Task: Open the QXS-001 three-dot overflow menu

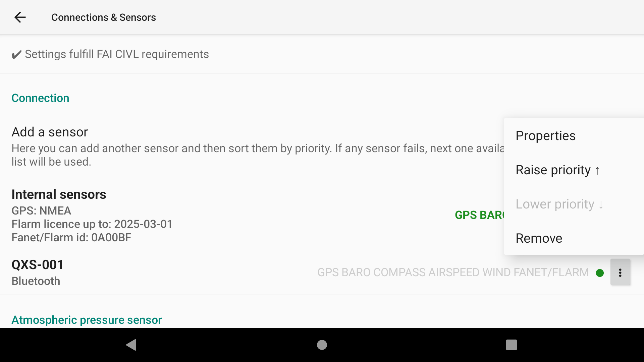Action: point(620,272)
